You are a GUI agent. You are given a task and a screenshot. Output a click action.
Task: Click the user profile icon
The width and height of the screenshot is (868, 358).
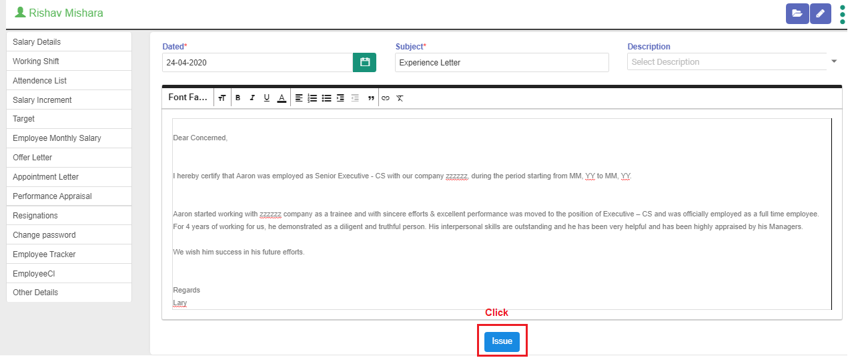20,13
